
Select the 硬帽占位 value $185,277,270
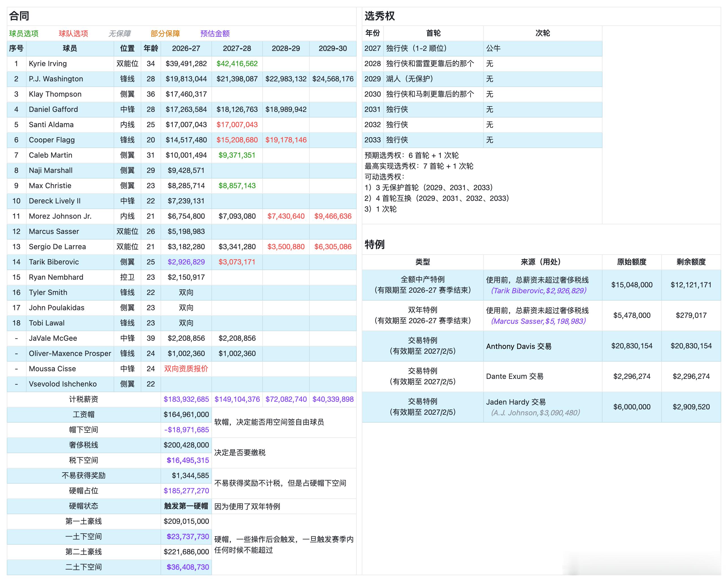pyautogui.click(x=186, y=491)
